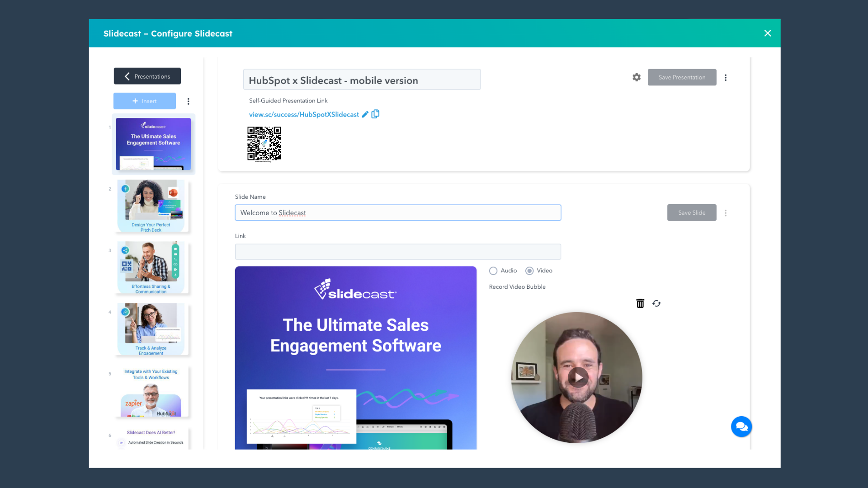Open more options next to Save Presentation
Image resolution: width=868 pixels, height=488 pixels.
(726, 77)
